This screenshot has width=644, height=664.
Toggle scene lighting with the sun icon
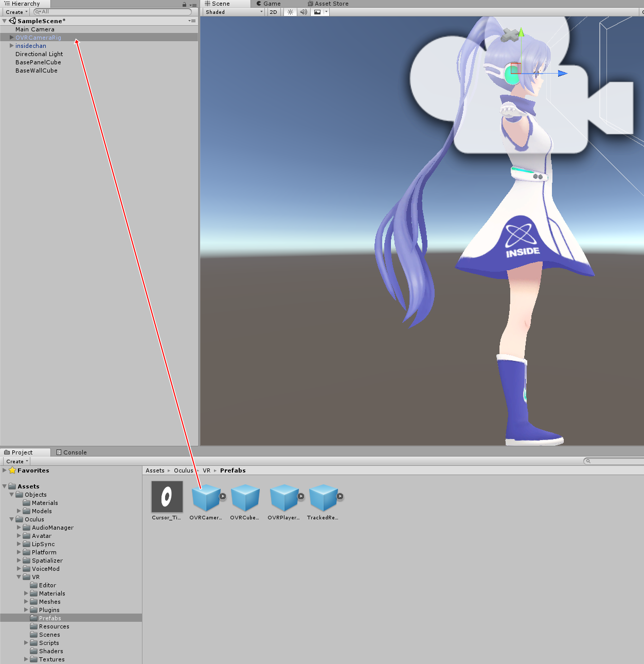290,12
